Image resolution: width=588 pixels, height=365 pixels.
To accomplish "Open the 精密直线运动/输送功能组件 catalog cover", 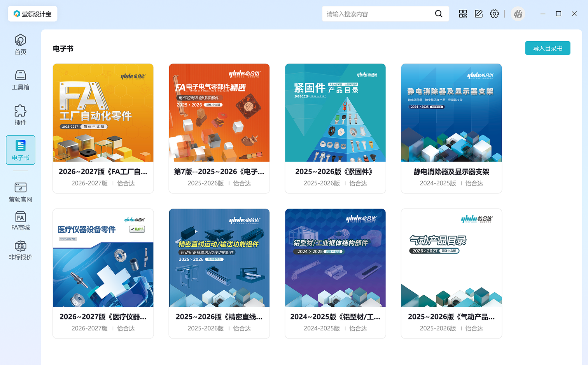I will [x=219, y=258].
